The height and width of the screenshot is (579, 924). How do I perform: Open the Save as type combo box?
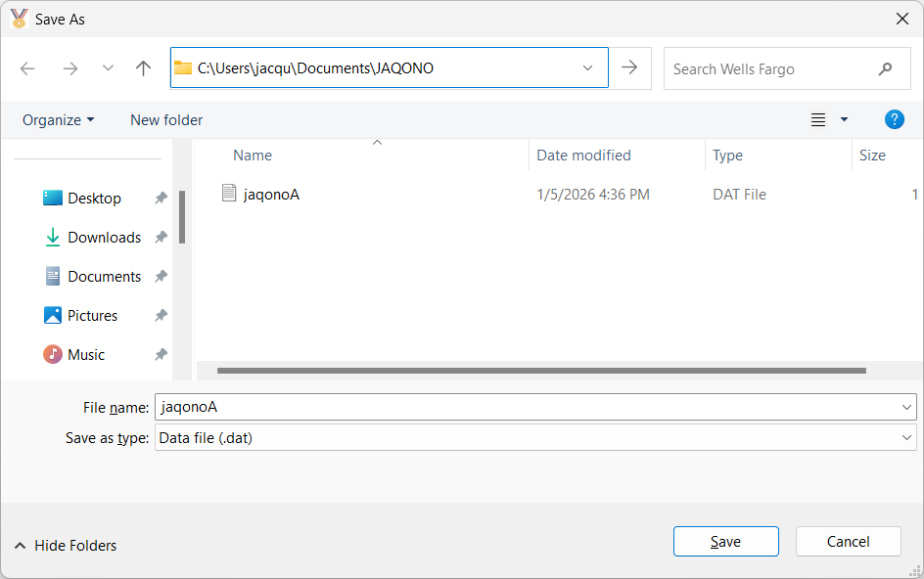[535, 438]
